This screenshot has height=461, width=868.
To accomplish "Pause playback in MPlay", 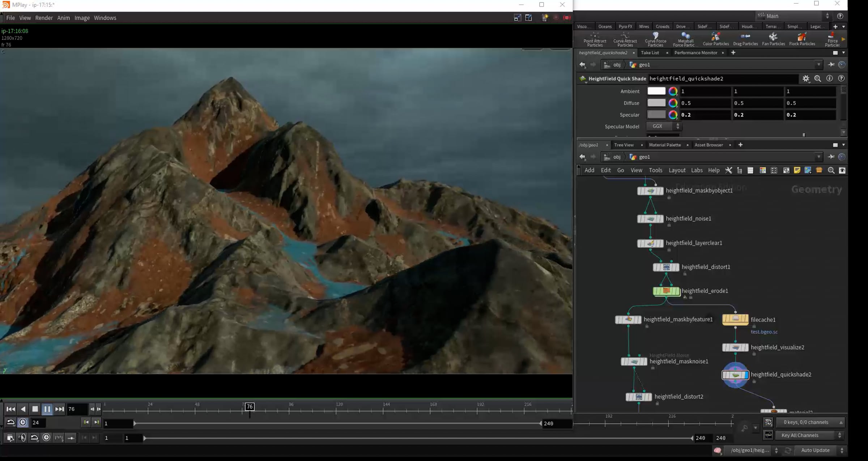I will coord(47,409).
